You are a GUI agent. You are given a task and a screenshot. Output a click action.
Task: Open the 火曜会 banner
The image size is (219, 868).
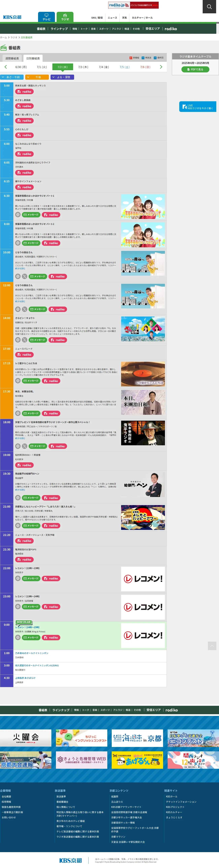tap(26, 738)
